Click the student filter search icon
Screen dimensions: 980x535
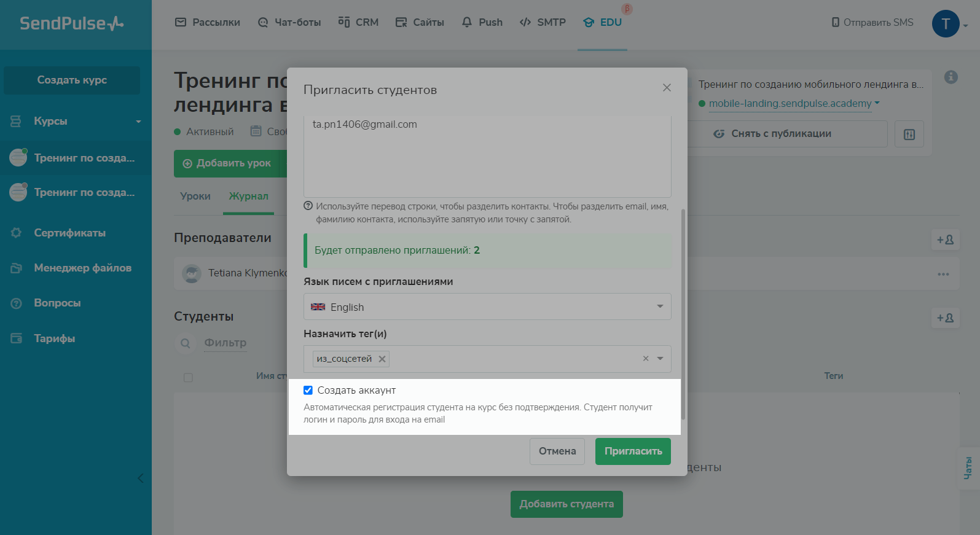186,343
